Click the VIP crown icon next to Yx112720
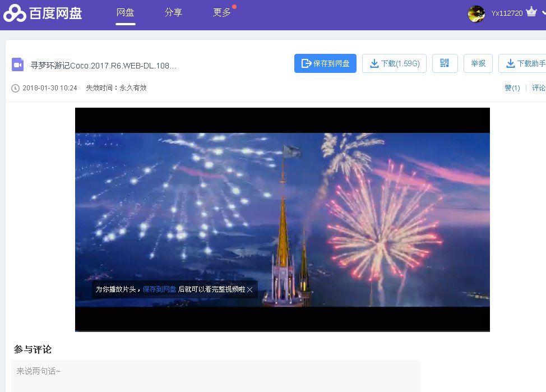Screen dimensions: 546x392 532,12
